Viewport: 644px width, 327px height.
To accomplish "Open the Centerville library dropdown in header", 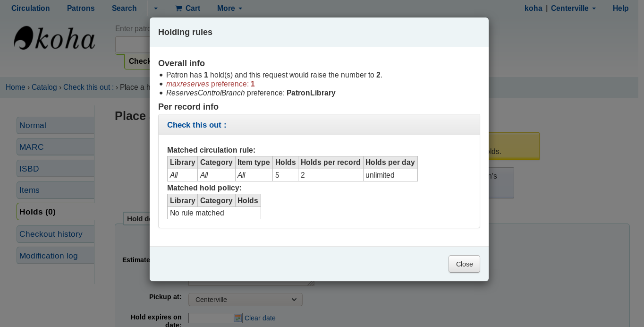I will click(573, 9).
